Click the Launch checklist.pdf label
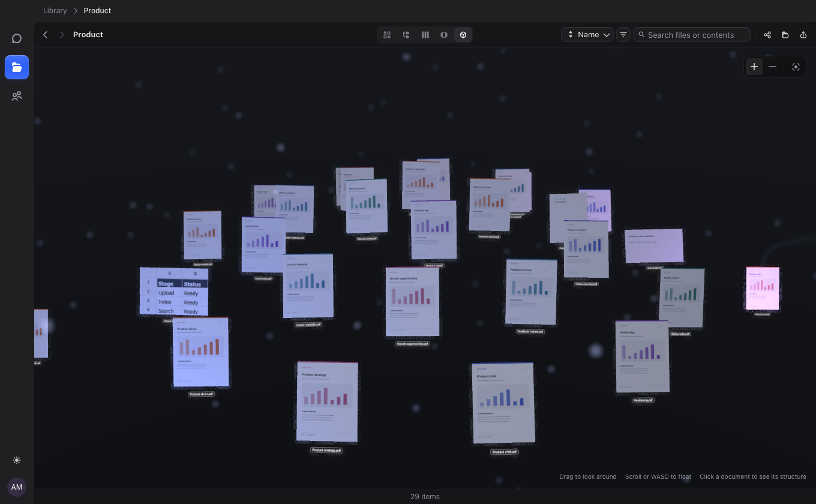 (308, 325)
